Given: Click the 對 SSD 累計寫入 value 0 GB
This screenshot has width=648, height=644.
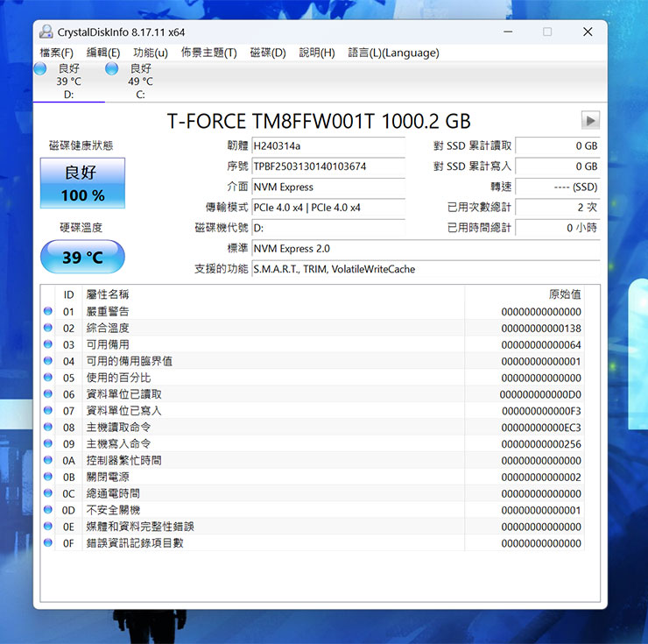Looking at the screenshot, I should (558, 166).
